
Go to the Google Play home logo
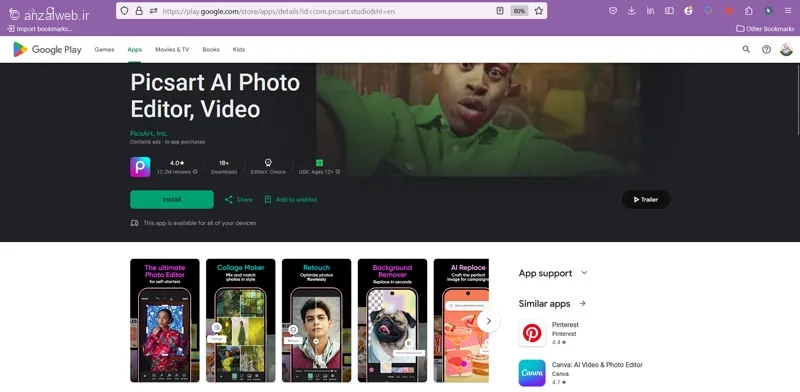(47, 50)
